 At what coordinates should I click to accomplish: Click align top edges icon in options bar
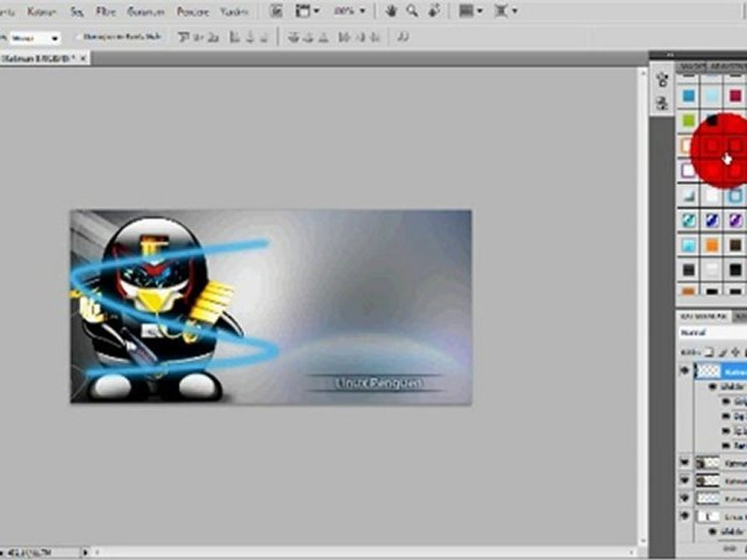click(x=184, y=37)
